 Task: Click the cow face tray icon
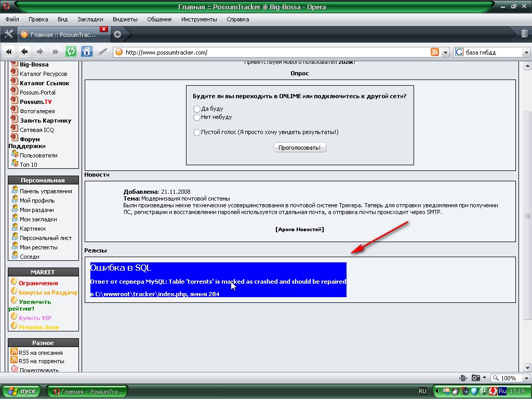(456, 391)
